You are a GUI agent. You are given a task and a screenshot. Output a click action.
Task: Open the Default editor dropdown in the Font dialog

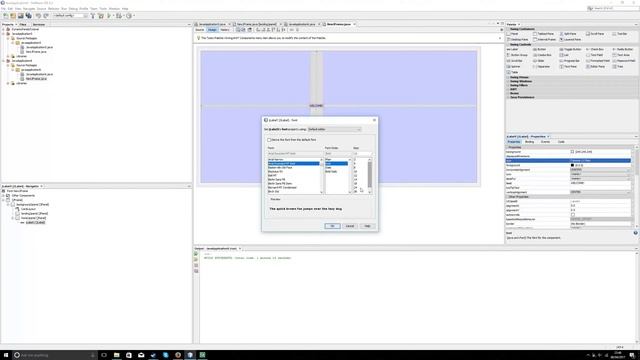pyautogui.click(x=334, y=129)
